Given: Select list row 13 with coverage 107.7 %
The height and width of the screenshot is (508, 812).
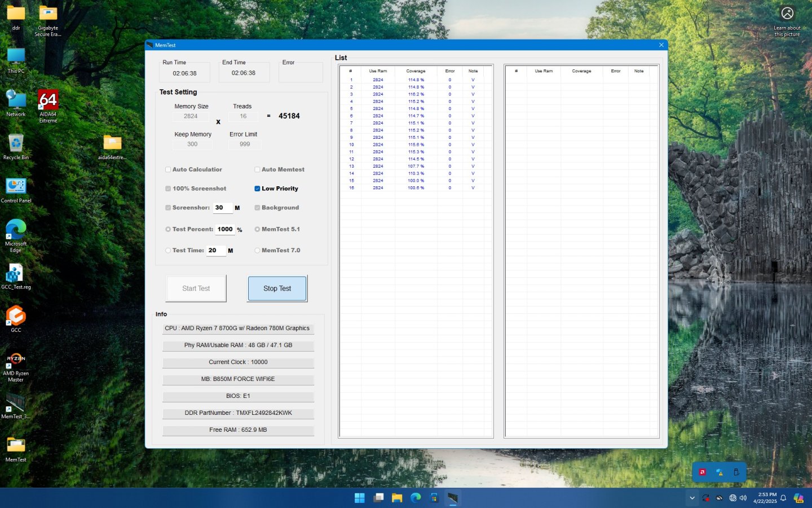Looking at the screenshot, I should click(x=416, y=167).
